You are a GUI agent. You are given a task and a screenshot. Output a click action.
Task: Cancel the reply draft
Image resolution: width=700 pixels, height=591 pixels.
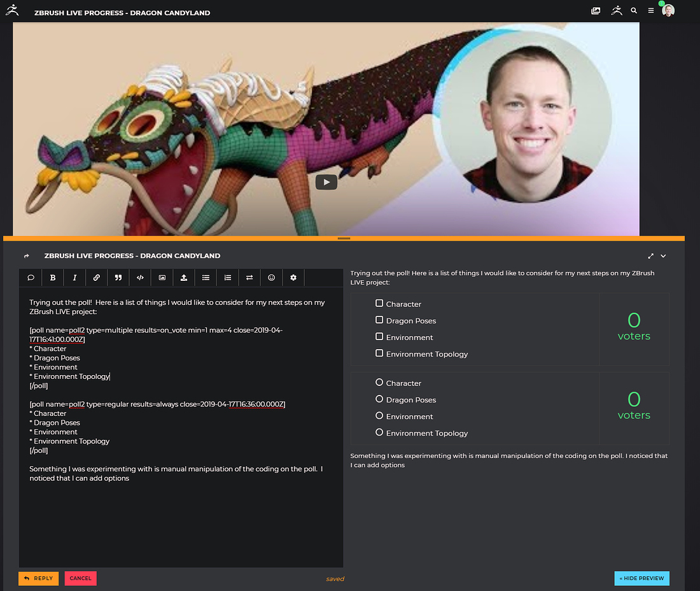80,578
